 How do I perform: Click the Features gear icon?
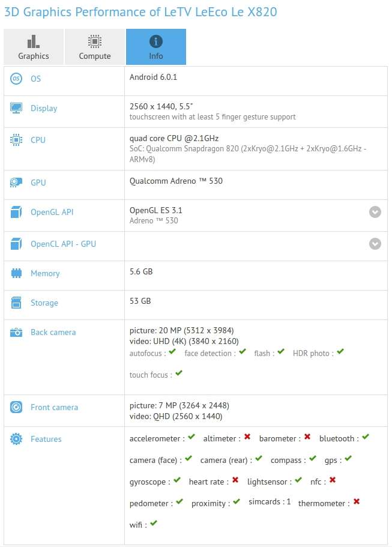16,439
